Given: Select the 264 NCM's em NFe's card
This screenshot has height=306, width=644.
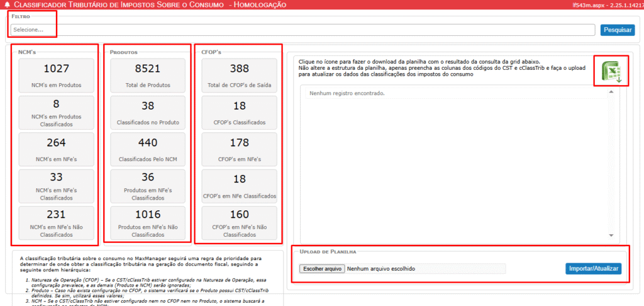Looking at the screenshot, I should click(x=56, y=149).
